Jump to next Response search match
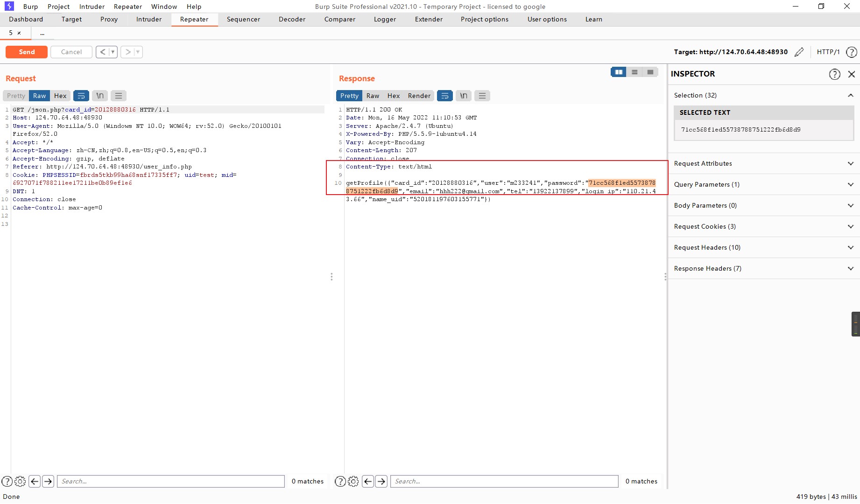 tap(381, 481)
